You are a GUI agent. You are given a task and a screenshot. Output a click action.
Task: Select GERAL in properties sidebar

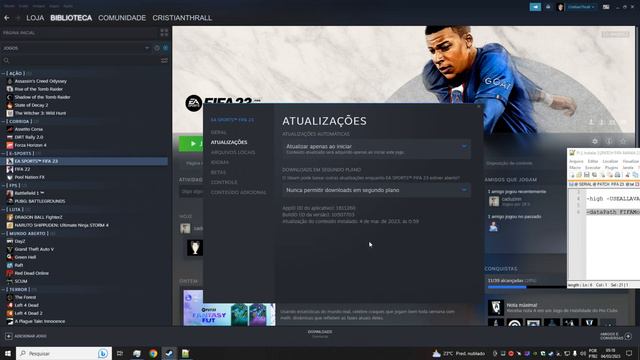coord(219,132)
